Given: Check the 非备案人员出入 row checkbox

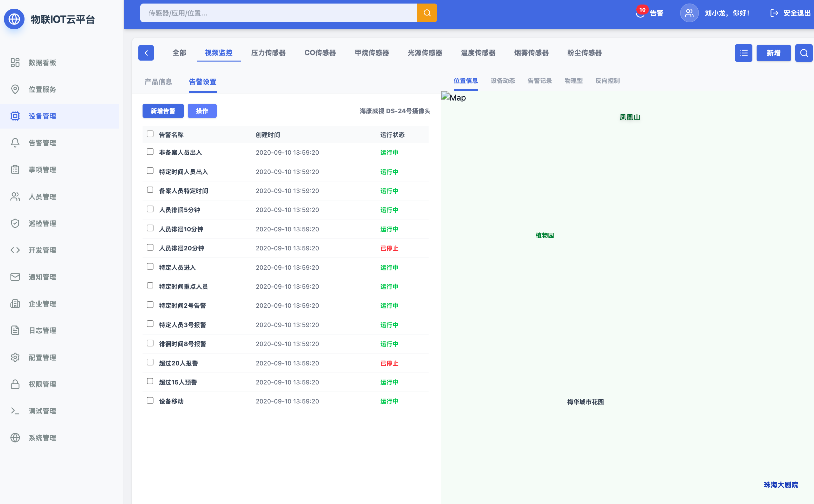Looking at the screenshot, I should [150, 152].
